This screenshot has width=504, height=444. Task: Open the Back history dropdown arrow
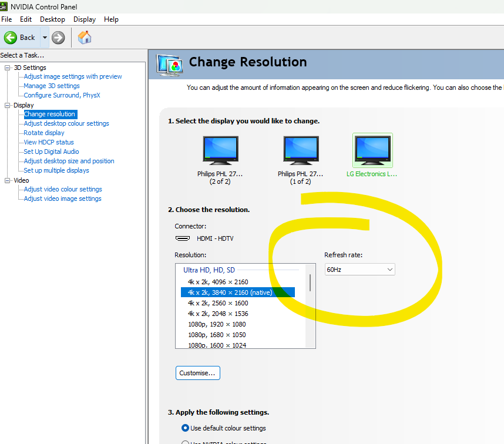click(45, 38)
